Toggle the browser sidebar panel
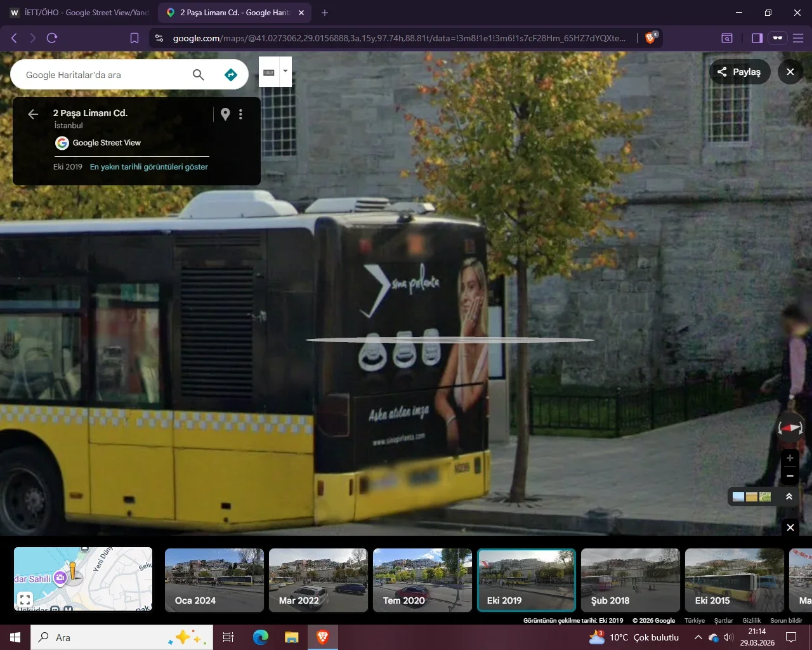The width and height of the screenshot is (812, 650). tap(757, 38)
